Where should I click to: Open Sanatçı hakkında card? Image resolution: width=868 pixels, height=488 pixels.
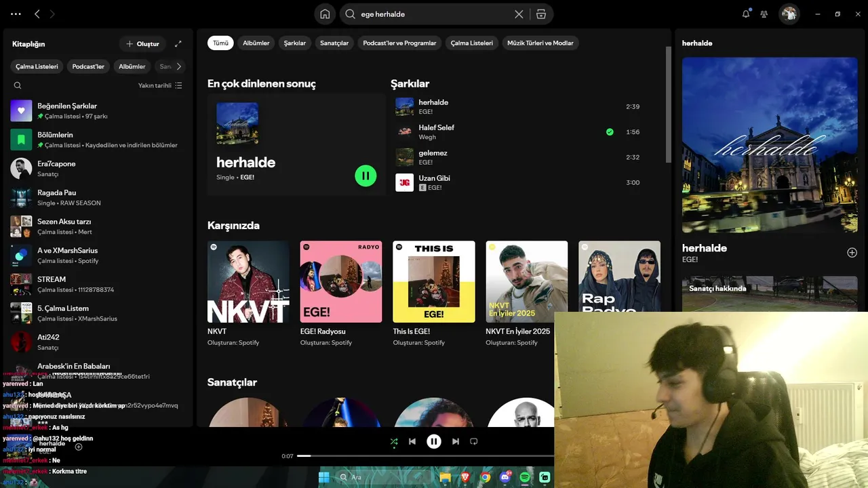tap(770, 293)
